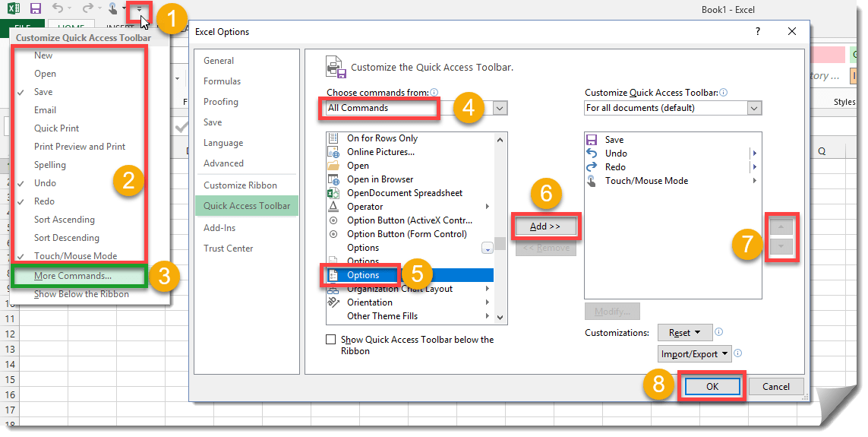Click the Excel app icon in title bar
Viewport: 868px width, 437px height.
point(13,8)
